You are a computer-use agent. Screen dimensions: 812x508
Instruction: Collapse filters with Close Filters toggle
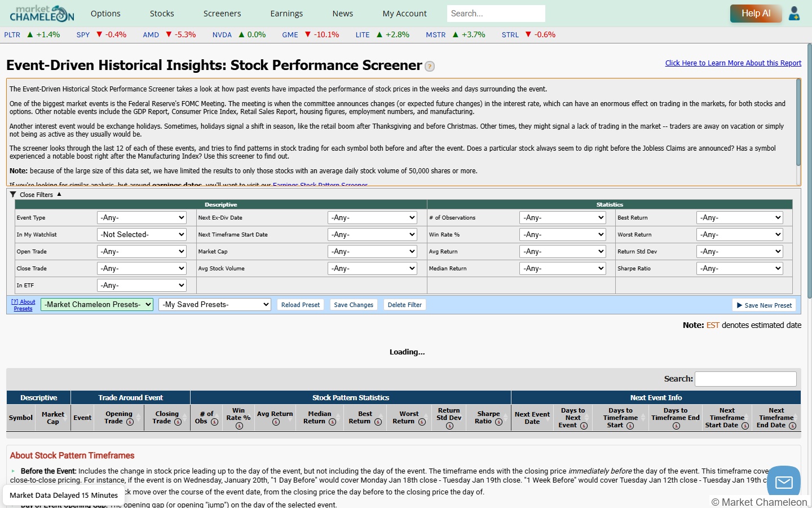coord(36,194)
